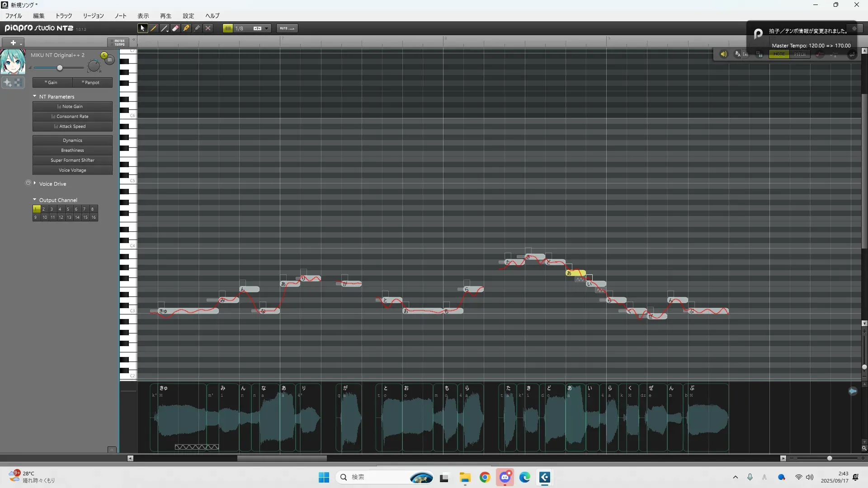Image resolution: width=868 pixels, height=488 pixels.
Task: Select the Line tool
Action: click(x=165, y=28)
